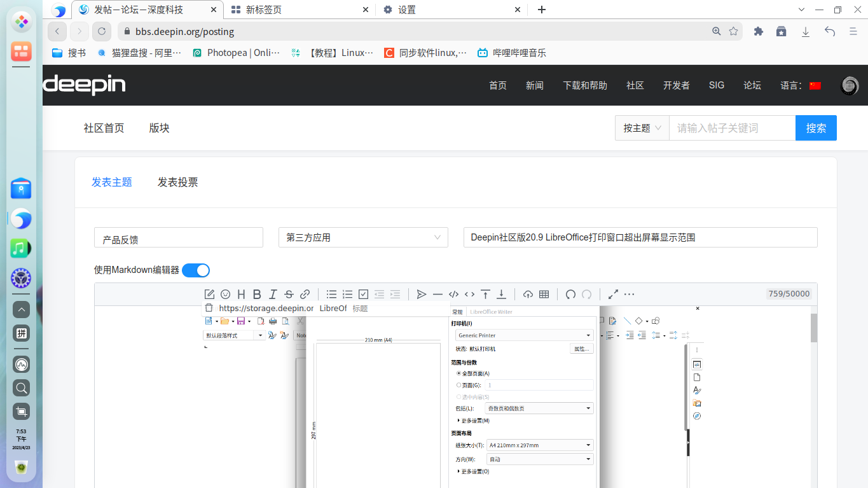Image resolution: width=868 pixels, height=488 pixels.
Task: Select the 页面(G) radio button
Action: 460,385
